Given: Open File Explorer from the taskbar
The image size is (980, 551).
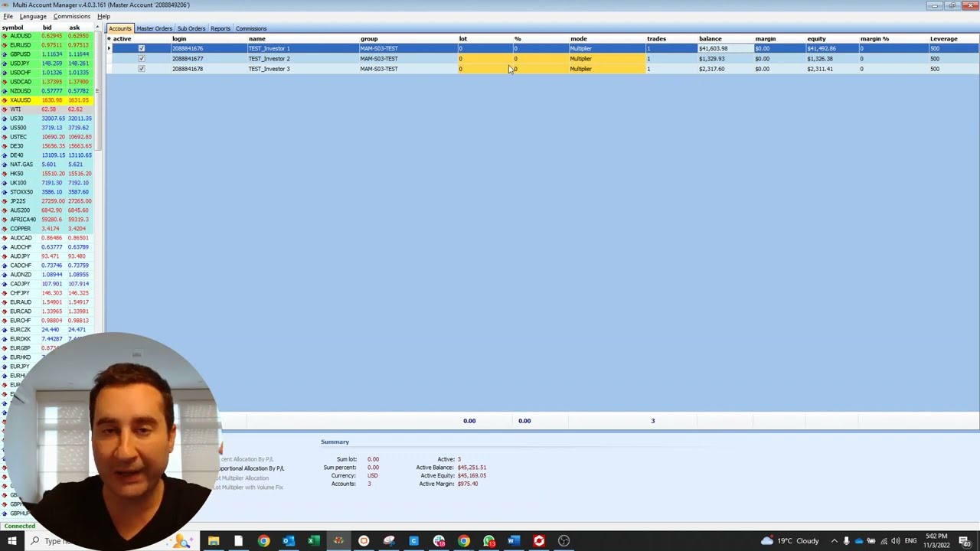Looking at the screenshot, I should pyautogui.click(x=214, y=541).
